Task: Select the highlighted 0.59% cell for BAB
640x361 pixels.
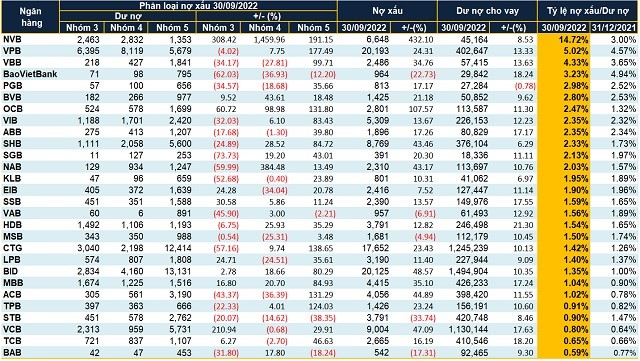Action: pos(564,353)
